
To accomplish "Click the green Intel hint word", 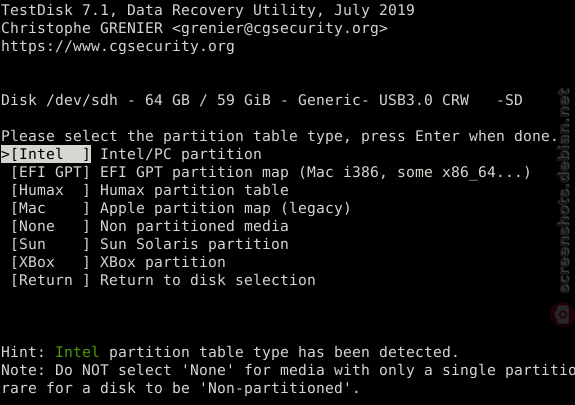I will [77, 352].
